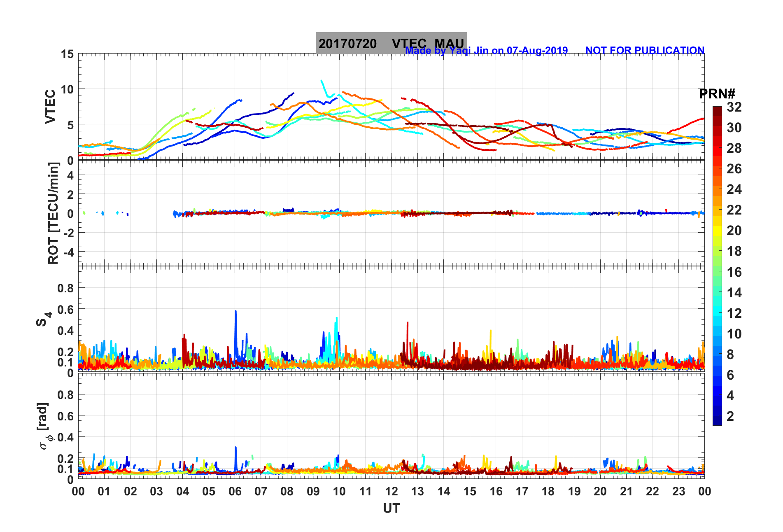Click the '18' label on the PRN colorbar

734,251
